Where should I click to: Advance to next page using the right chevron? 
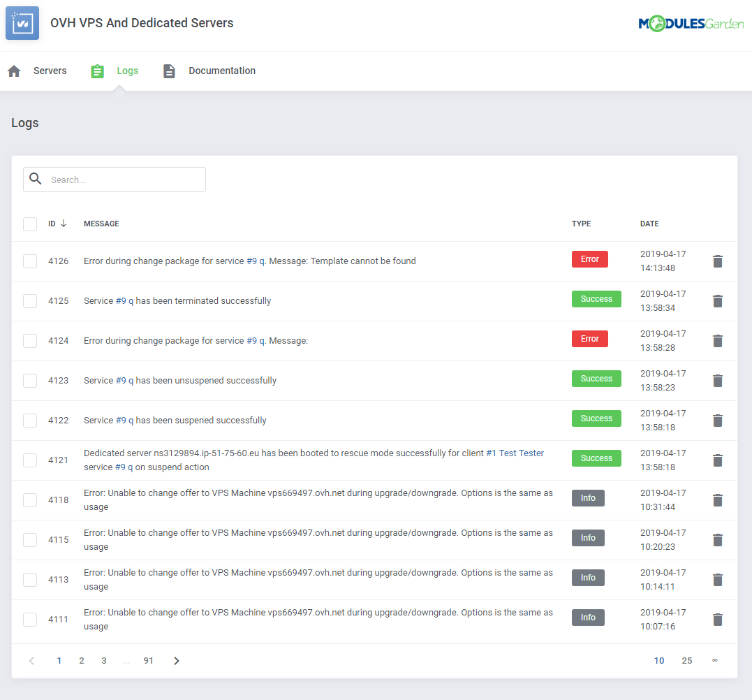click(176, 659)
